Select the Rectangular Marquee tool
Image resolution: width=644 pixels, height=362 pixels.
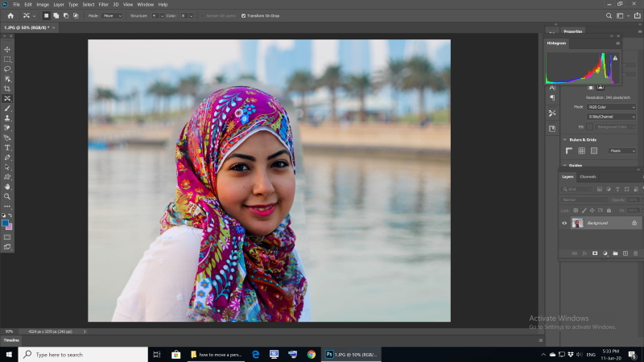point(7,59)
